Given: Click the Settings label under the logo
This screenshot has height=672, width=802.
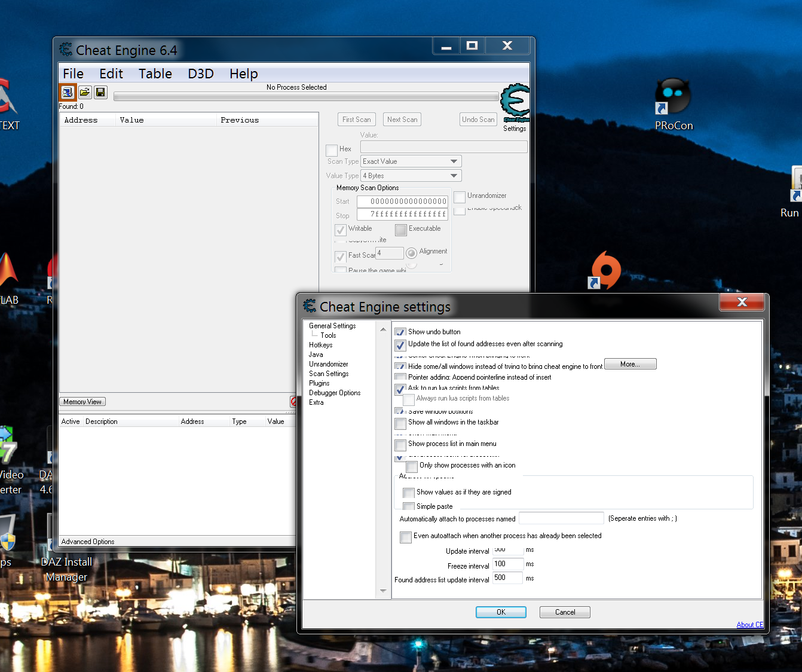Looking at the screenshot, I should tap(515, 129).
